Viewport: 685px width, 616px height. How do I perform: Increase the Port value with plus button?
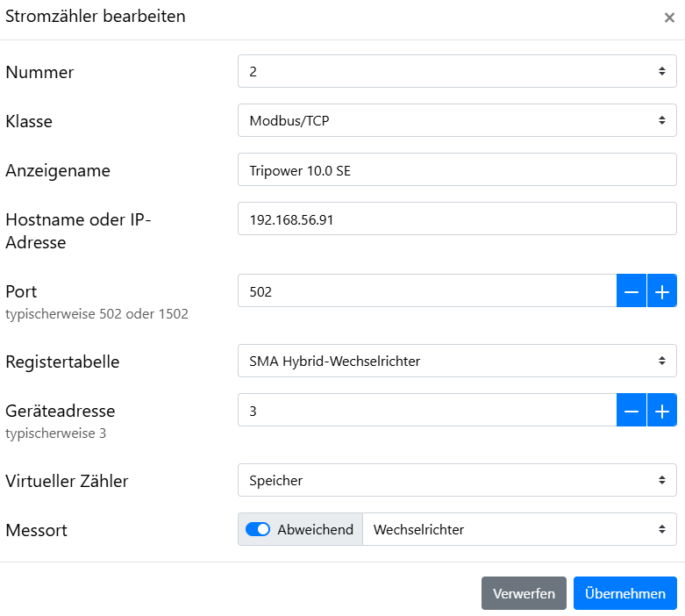[662, 291]
